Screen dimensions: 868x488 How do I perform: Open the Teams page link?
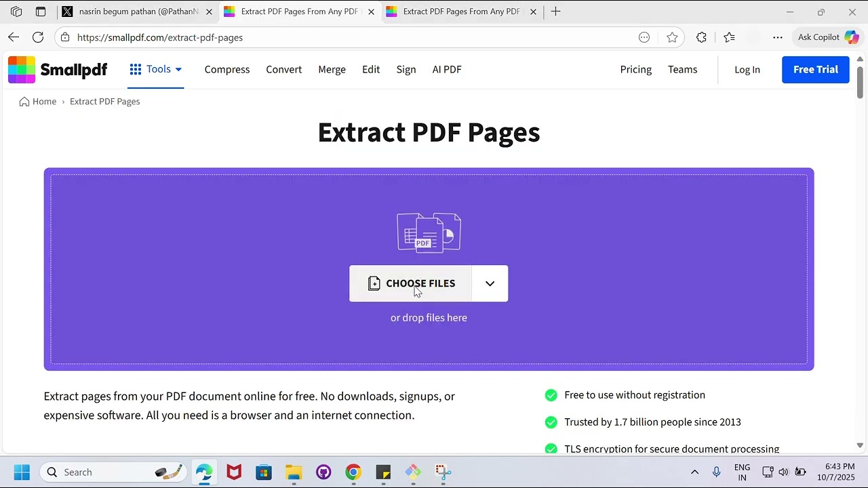click(x=682, y=69)
